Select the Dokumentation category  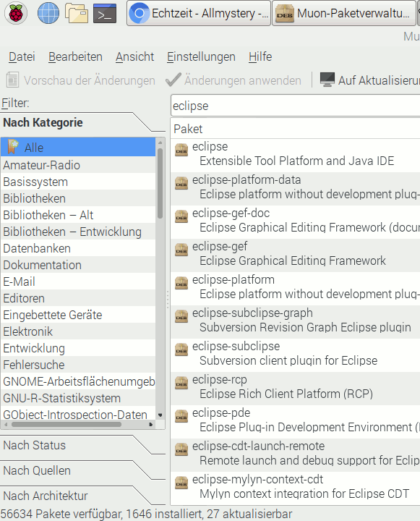click(78, 265)
